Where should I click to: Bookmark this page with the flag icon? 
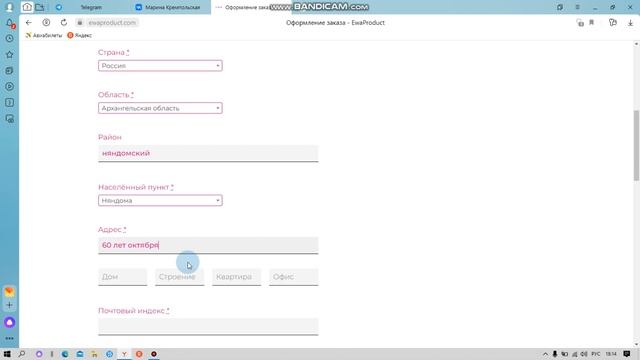(x=591, y=23)
